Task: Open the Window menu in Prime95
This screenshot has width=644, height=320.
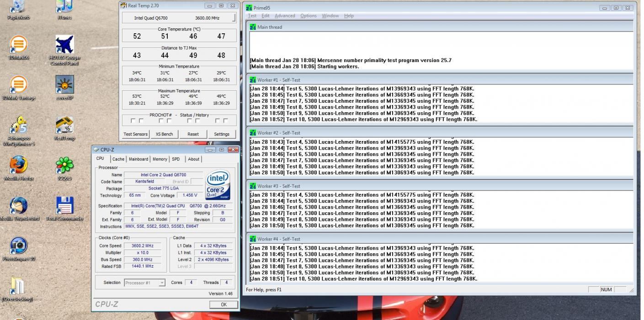Action: pos(330,16)
